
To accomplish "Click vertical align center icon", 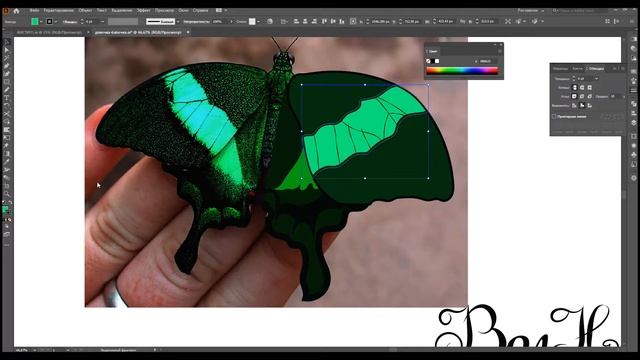I will tap(333, 21).
